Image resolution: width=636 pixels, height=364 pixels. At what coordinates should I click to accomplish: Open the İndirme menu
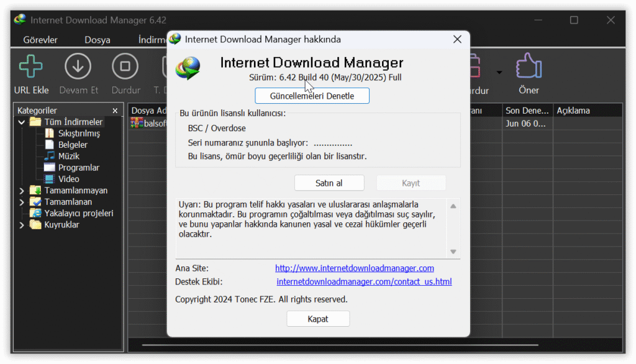coord(152,40)
